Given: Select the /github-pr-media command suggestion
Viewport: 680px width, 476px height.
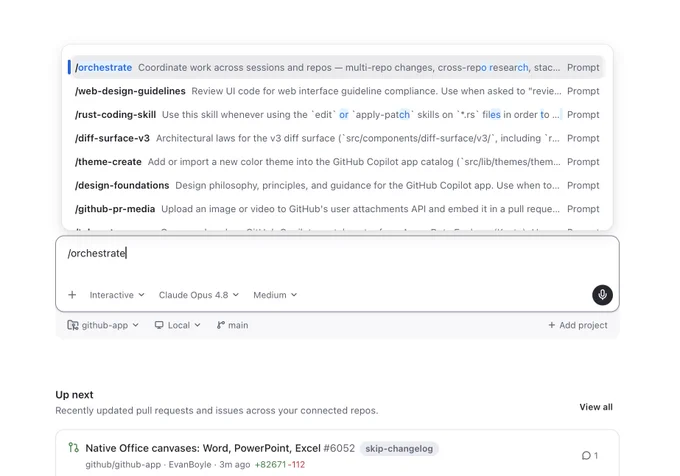Looking at the screenshot, I should point(337,209).
